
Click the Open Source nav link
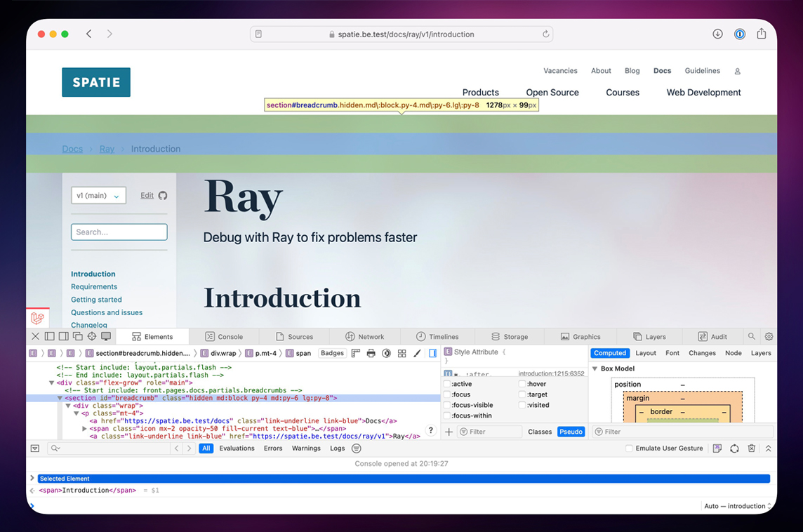[x=552, y=93]
